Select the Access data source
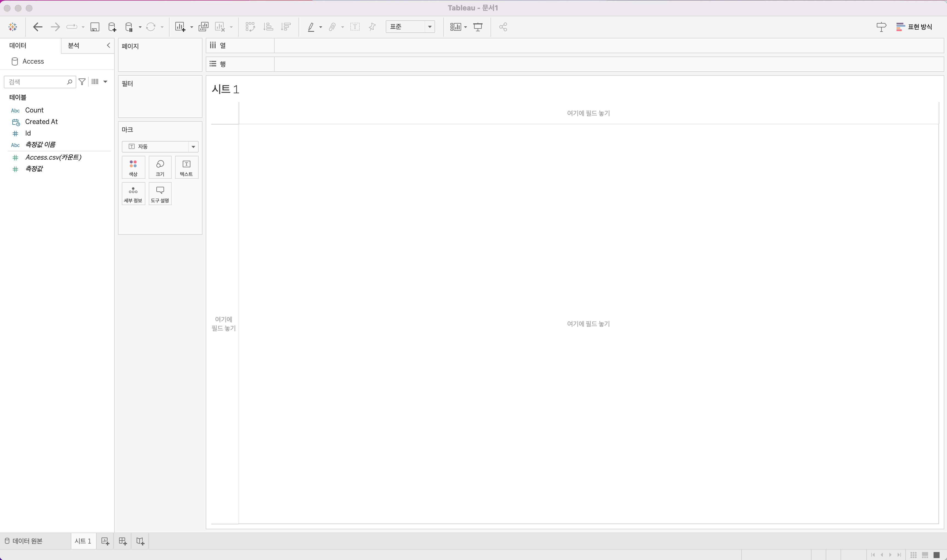The image size is (947, 560). [33, 61]
